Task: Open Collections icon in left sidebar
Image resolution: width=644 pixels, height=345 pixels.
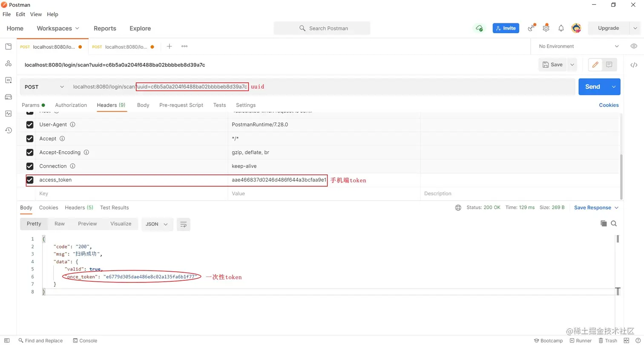Action: [x=8, y=46]
